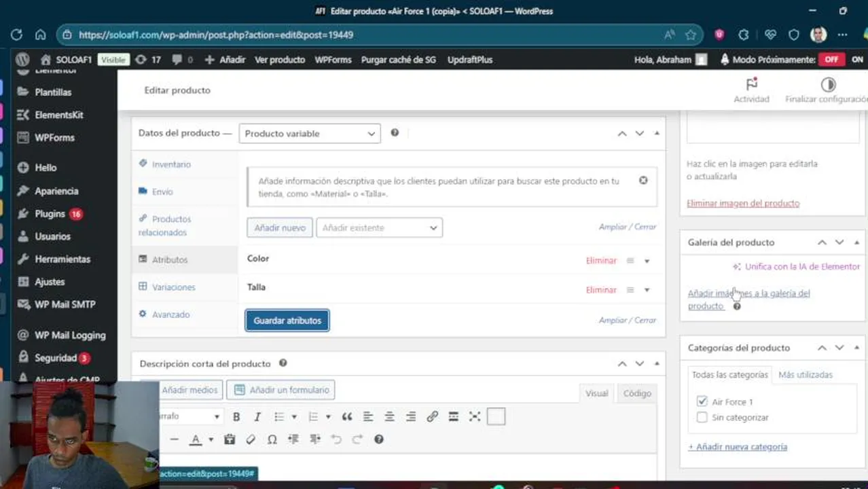The image size is (868, 489).
Task: Collapse Galería del producto panel
Action: [x=856, y=242]
